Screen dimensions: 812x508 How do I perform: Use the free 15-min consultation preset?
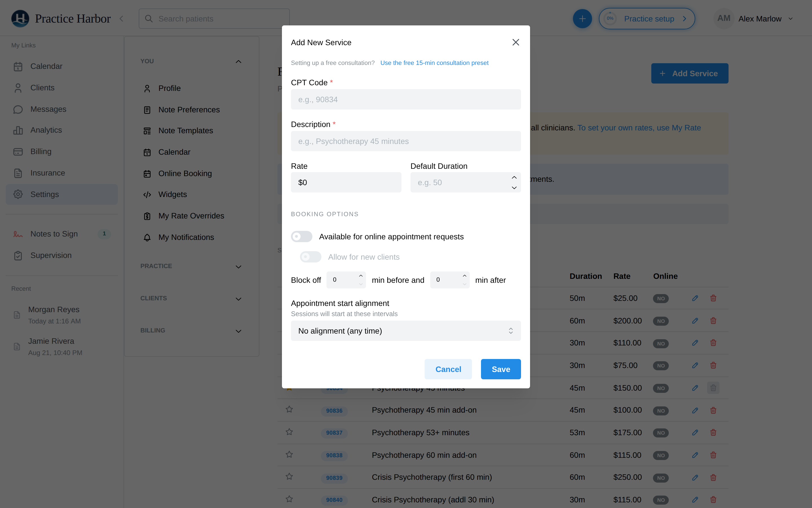pyautogui.click(x=434, y=63)
